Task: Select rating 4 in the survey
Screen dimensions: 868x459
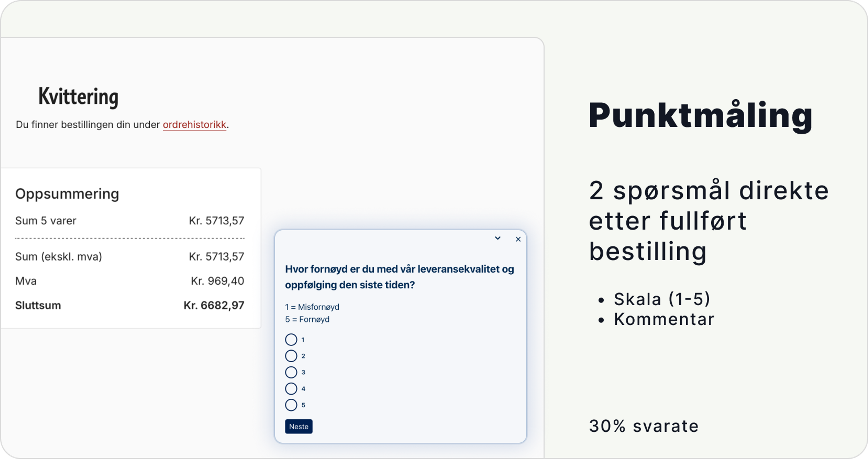Action: (291, 388)
